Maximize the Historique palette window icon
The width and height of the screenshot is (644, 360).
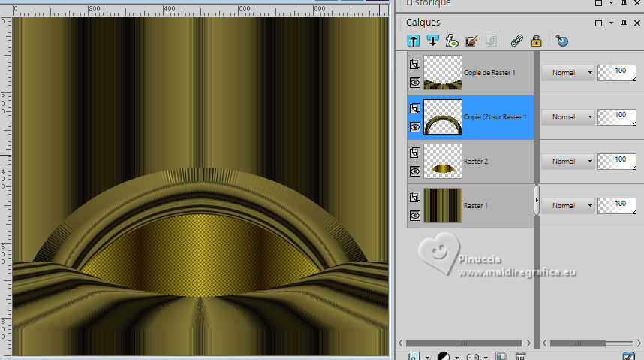pos(598,3)
